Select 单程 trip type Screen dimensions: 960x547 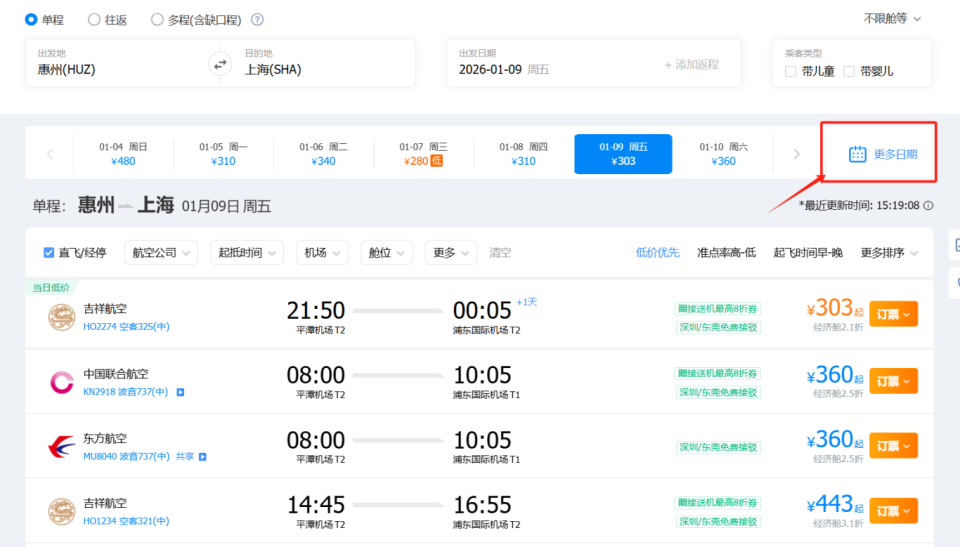[x=31, y=20]
